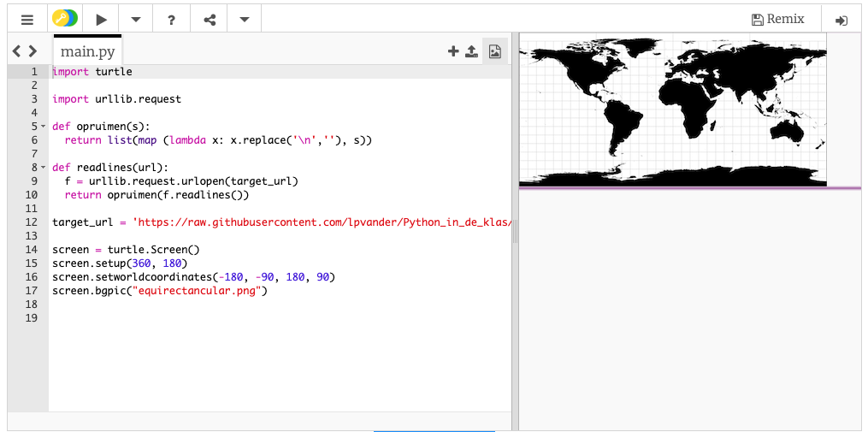Run the code with the play button
This screenshot has width=868, height=432.
pyautogui.click(x=101, y=20)
